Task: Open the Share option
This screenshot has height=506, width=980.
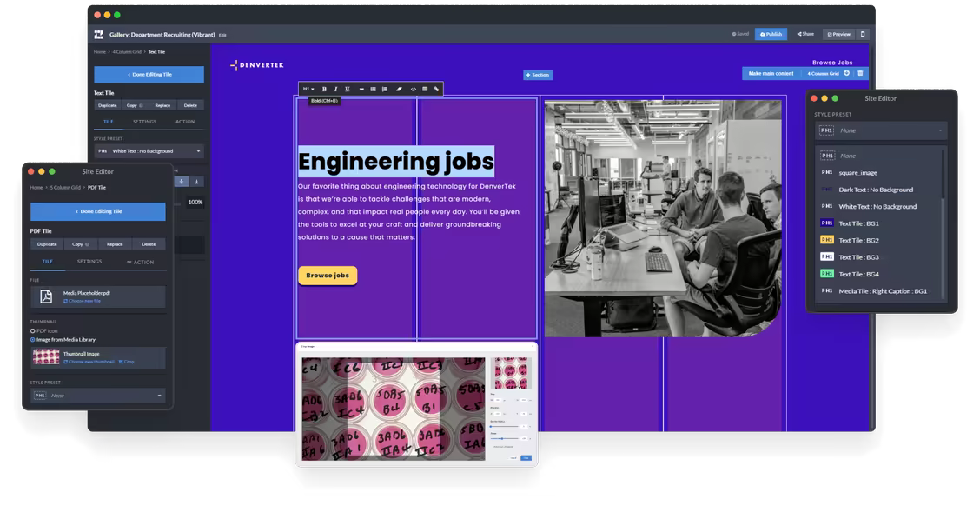Action: (805, 34)
